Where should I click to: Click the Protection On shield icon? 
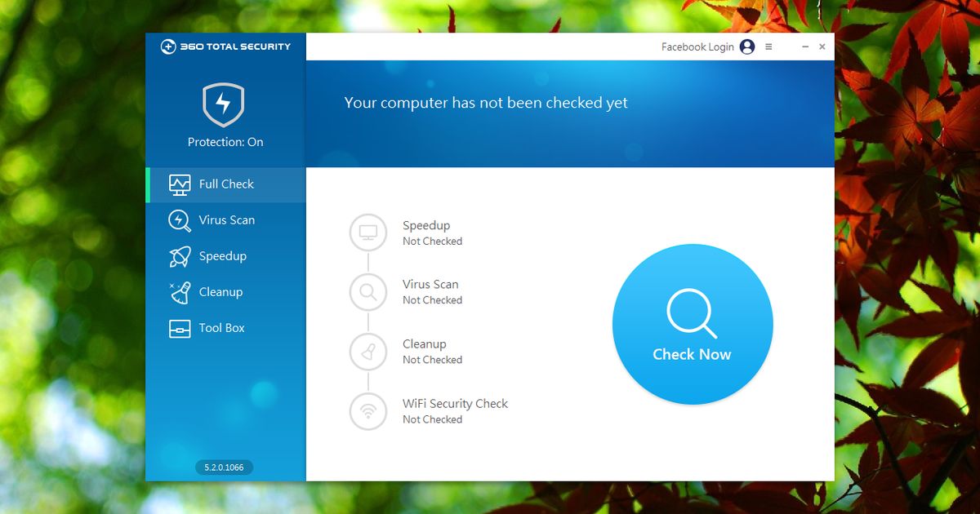(x=224, y=104)
